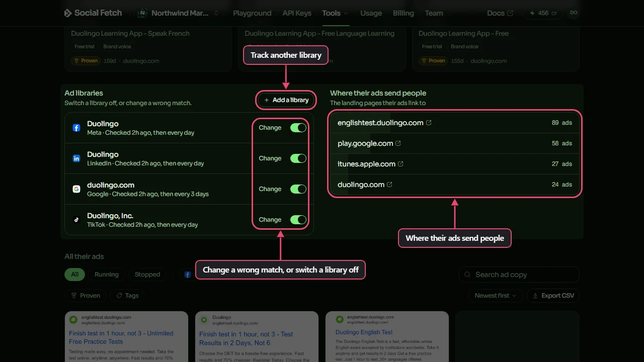
Task: Click the Social Fetch logo
Action: 93,13
